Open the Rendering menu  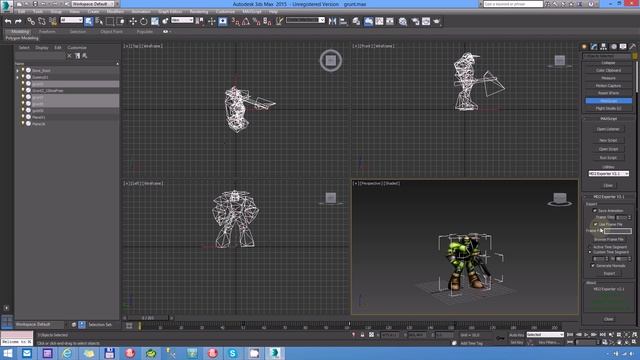(199, 12)
